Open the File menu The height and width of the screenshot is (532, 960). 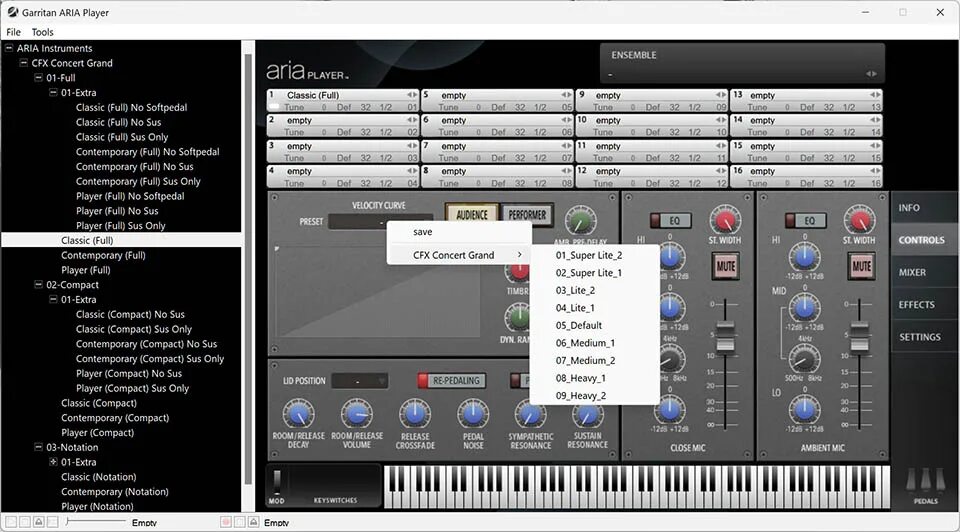coord(13,32)
